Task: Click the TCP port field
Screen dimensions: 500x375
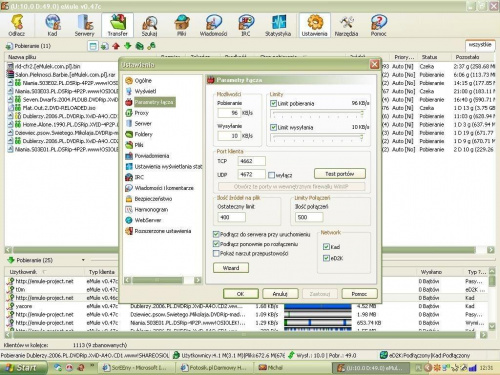Action: [x=252, y=161]
